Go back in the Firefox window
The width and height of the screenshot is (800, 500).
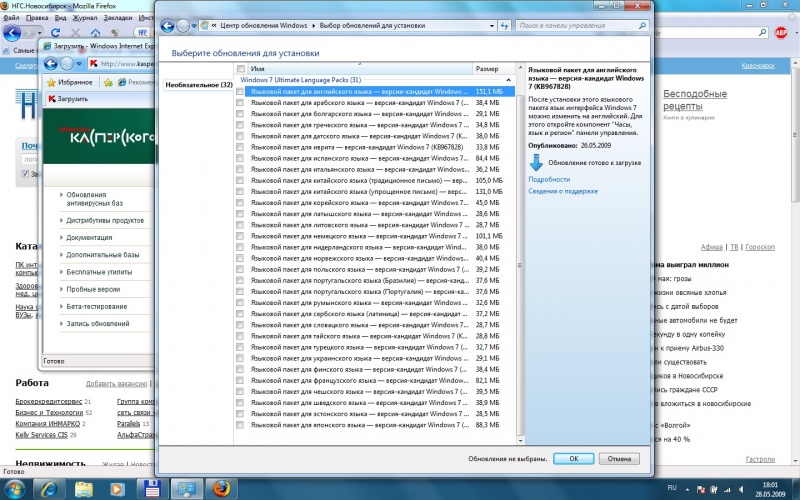click(12, 33)
